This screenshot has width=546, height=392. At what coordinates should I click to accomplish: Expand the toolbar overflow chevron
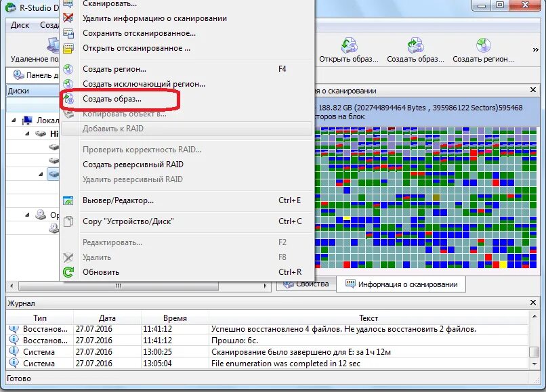point(536,50)
